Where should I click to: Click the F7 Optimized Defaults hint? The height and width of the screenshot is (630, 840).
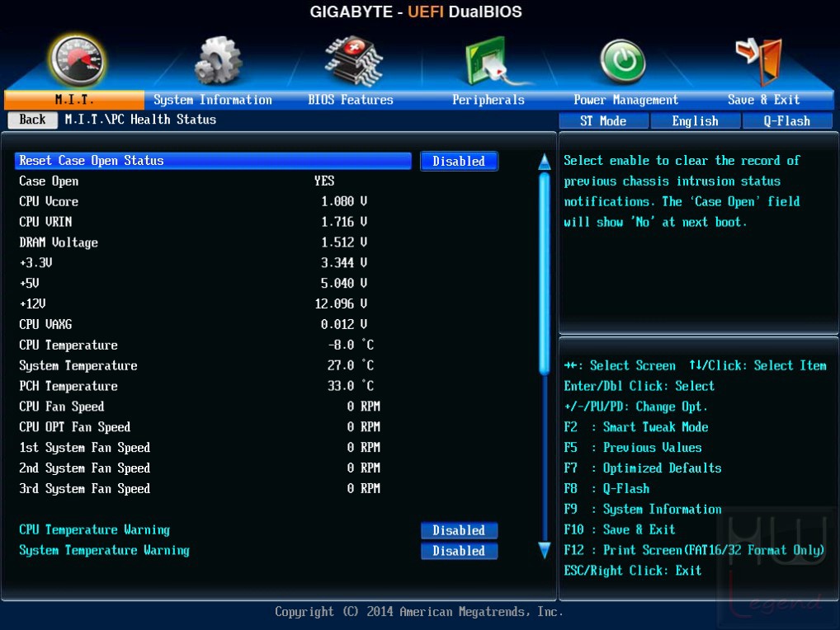pyautogui.click(x=642, y=468)
